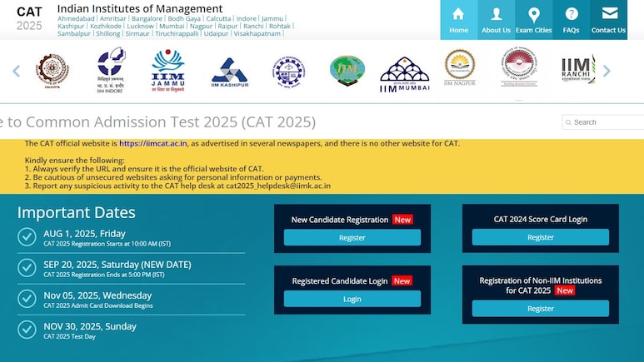Select the IIM Calcutta logo

[x=52, y=71]
